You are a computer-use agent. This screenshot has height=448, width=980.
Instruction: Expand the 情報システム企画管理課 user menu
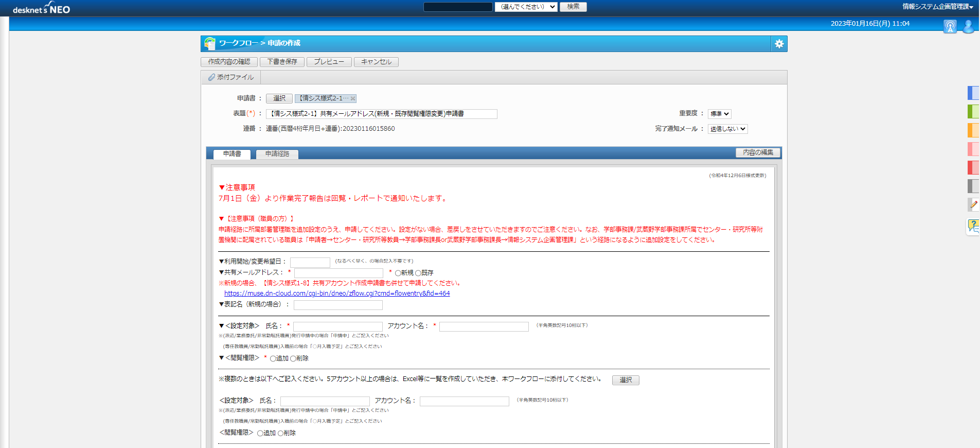click(938, 7)
